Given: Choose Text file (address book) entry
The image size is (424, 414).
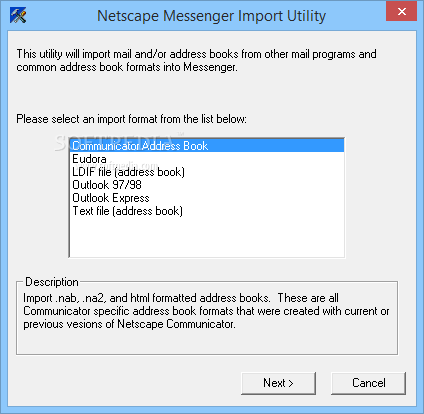Looking at the screenshot, I should point(207,211).
